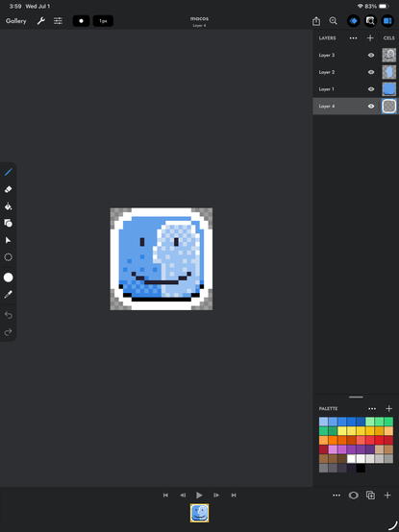Open the brush shape selector
Screen dimensions: 399x532
[81, 21]
